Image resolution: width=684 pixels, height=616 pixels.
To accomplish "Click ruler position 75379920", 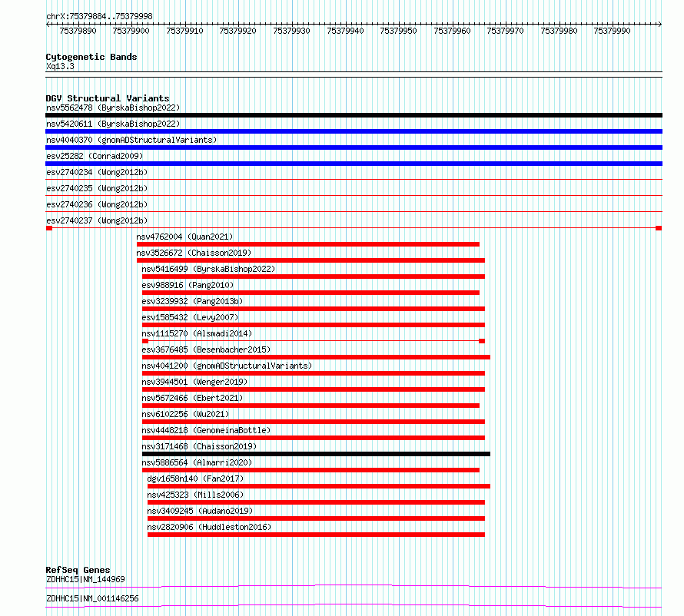I will tap(237, 31).
